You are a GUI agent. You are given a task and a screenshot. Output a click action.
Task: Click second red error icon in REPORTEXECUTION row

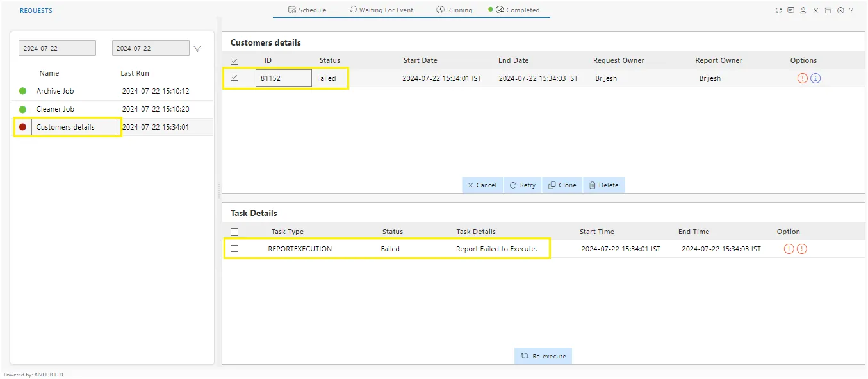[801, 249]
